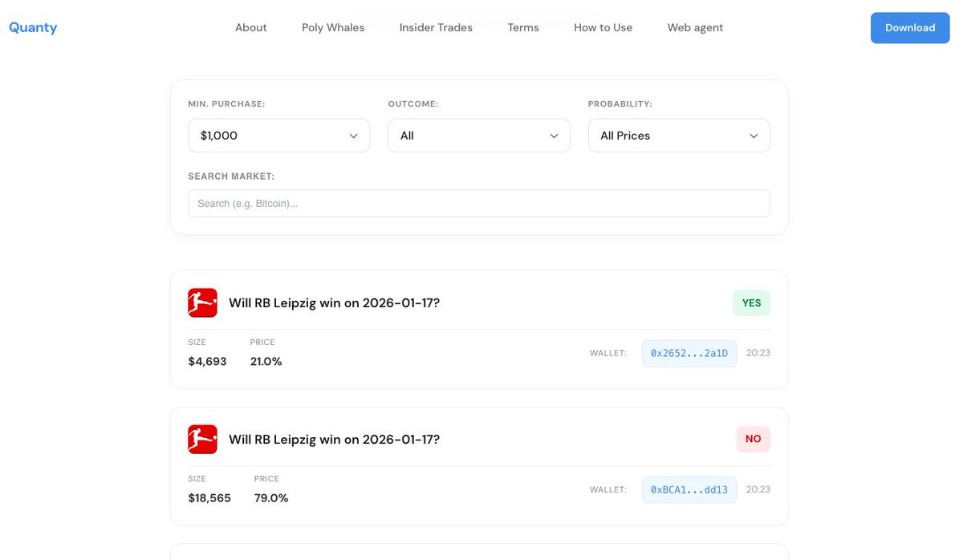Click the Bundesliga icon on the first trade card
Viewport: 963px width, 560px height.
202,303
